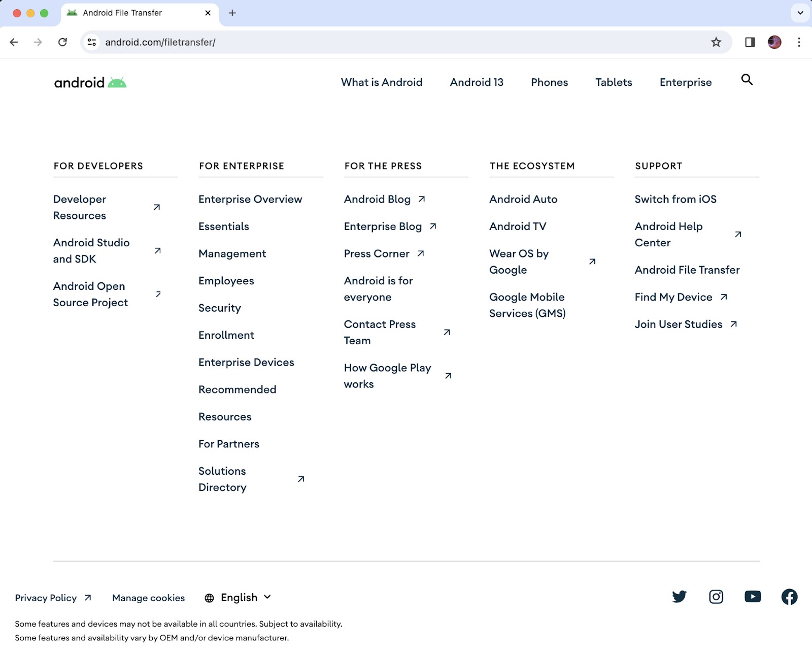The height and width of the screenshot is (654, 812).
Task: Bookmark this page with star icon
Action: pos(716,42)
